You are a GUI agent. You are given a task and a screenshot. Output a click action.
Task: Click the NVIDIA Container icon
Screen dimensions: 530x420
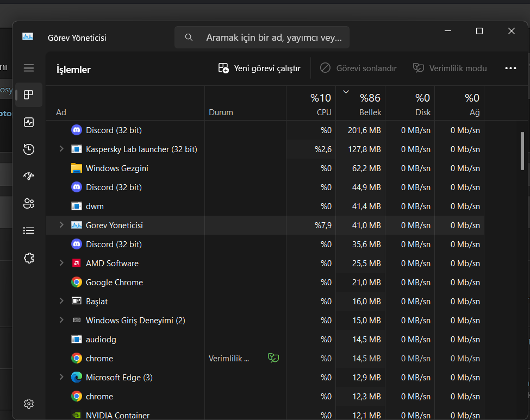(x=77, y=415)
